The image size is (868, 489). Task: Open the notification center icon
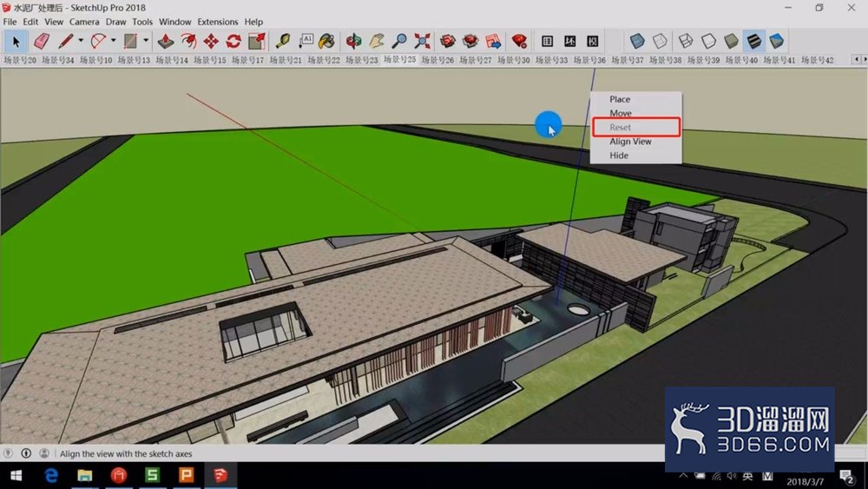point(846,476)
